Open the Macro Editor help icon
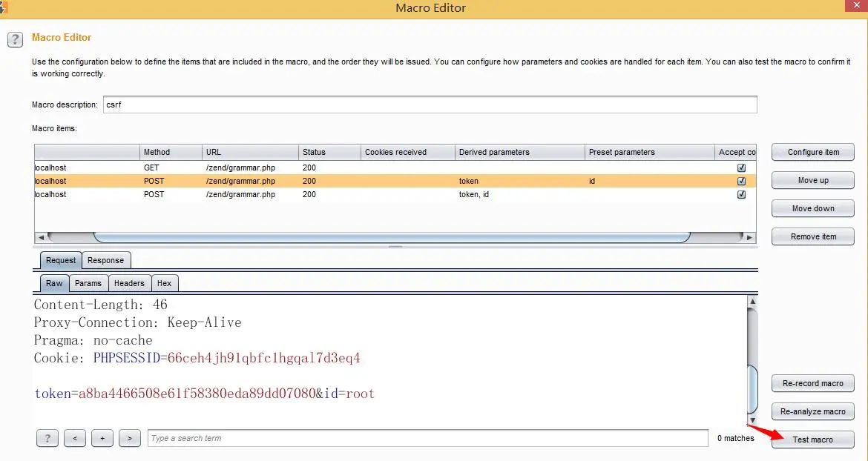 (15, 39)
